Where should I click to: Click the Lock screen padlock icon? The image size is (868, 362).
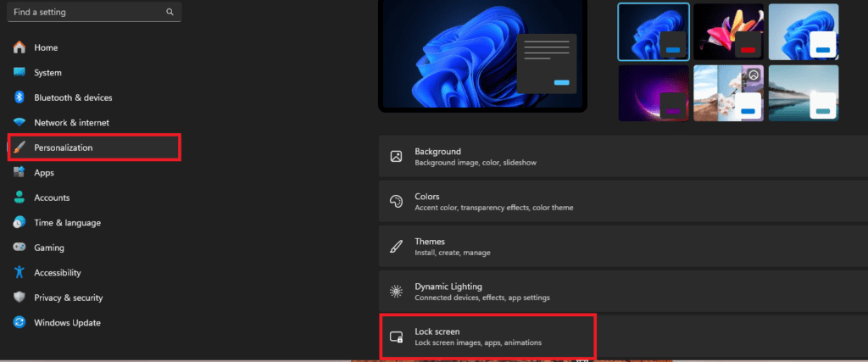click(x=396, y=337)
